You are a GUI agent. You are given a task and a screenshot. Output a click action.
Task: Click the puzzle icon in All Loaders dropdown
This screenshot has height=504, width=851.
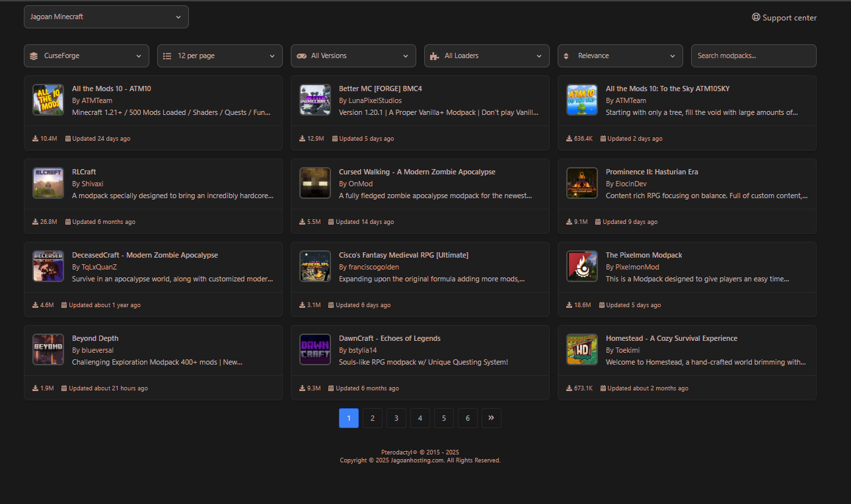[x=434, y=56]
